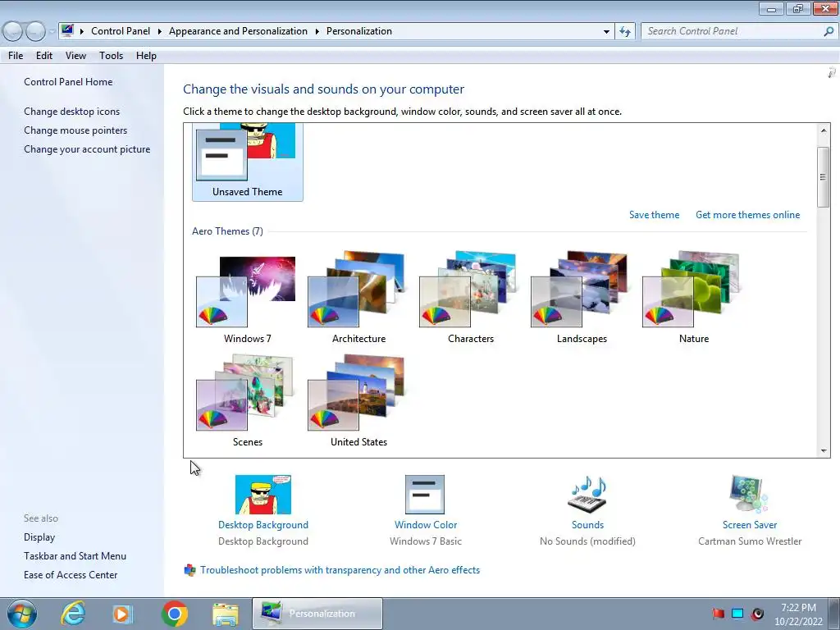Click the Personalization breadcrumb segment
The image size is (840, 630).
tap(359, 31)
